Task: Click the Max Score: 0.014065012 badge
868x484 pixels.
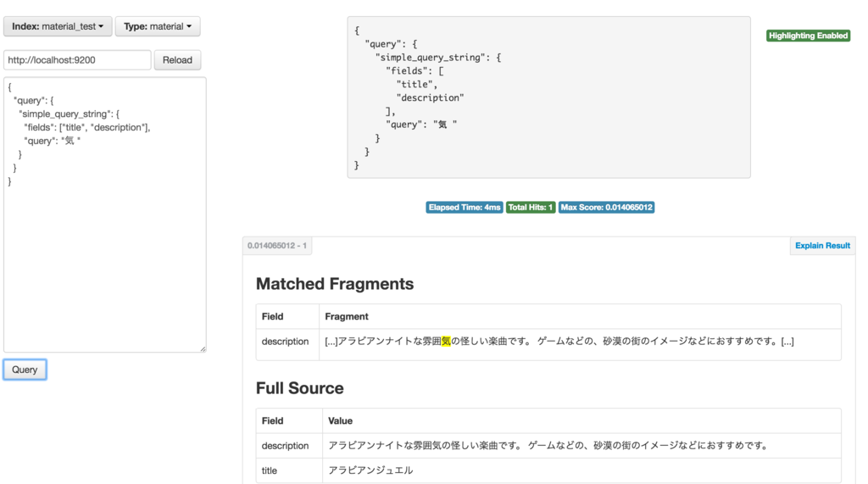Action: pos(606,207)
